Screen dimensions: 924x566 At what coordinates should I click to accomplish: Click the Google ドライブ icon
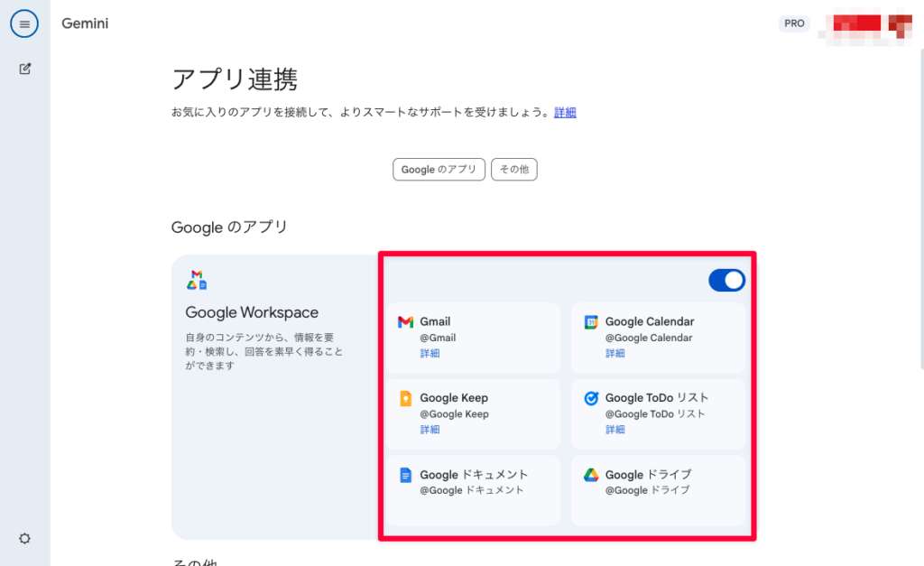click(x=593, y=475)
